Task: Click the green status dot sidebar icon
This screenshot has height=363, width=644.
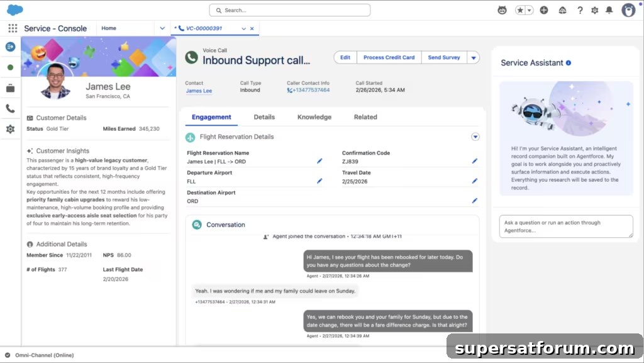Action: click(10, 67)
